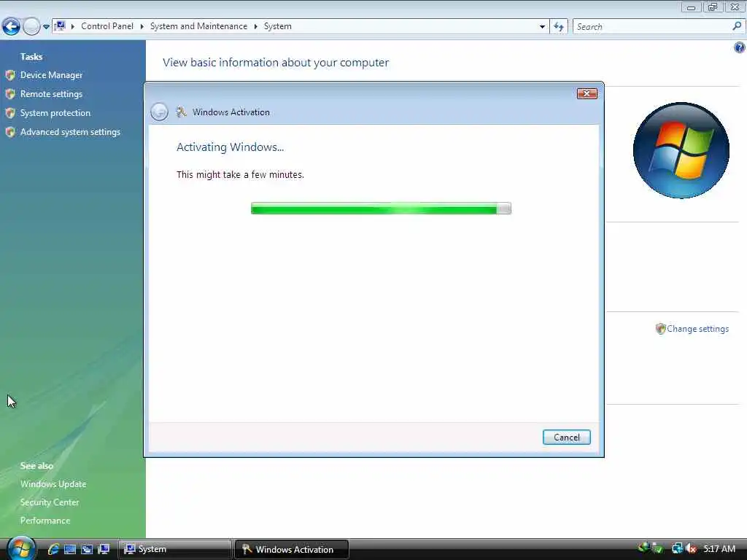Open Remote settings from Tasks
The image size is (747, 560).
[x=51, y=94]
